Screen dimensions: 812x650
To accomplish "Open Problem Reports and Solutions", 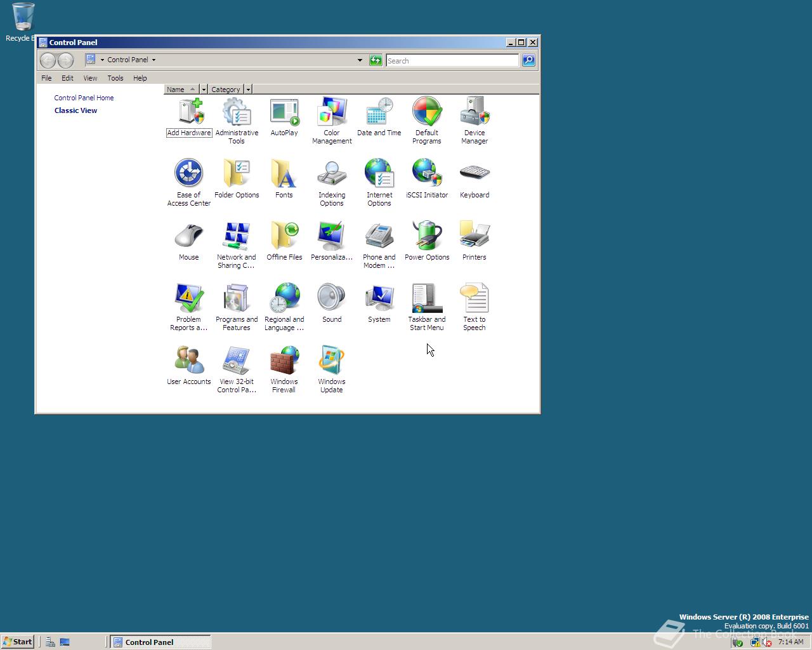I will [x=189, y=307].
